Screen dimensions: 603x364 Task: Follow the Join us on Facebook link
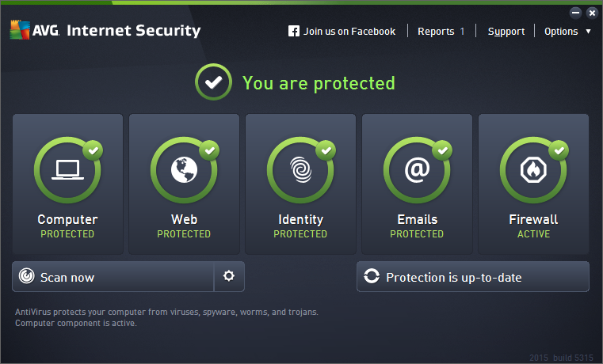[349, 32]
